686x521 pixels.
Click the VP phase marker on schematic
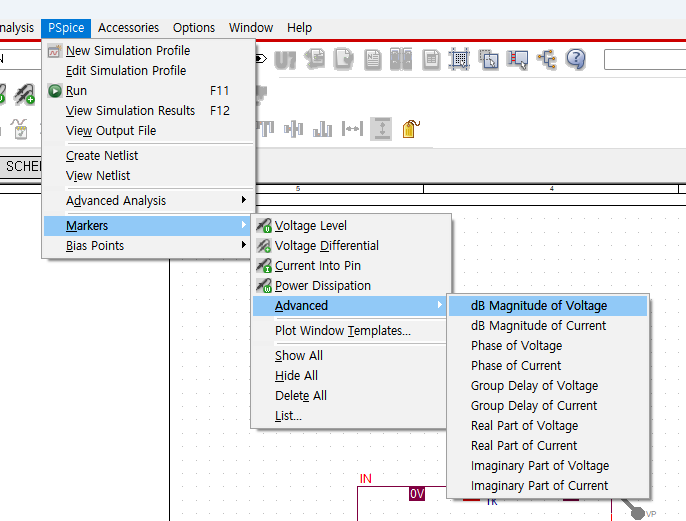click(x=640, y=512)
